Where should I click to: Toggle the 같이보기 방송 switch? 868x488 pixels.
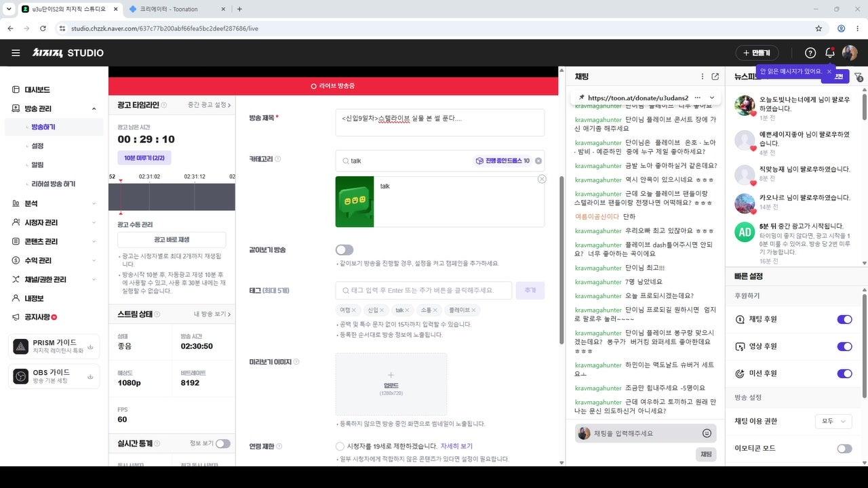click(x=344, y=249)
